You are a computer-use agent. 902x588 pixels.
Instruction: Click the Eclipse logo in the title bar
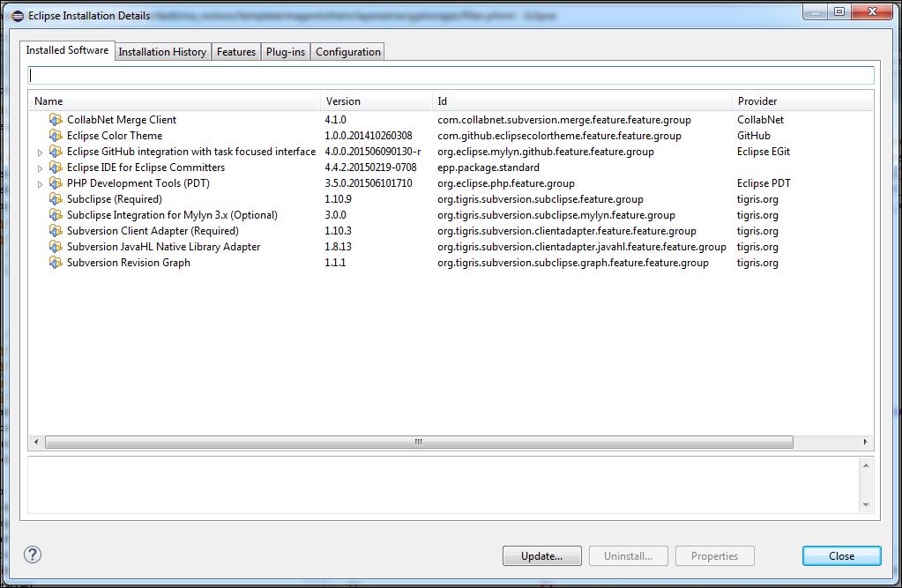[18, 16]
